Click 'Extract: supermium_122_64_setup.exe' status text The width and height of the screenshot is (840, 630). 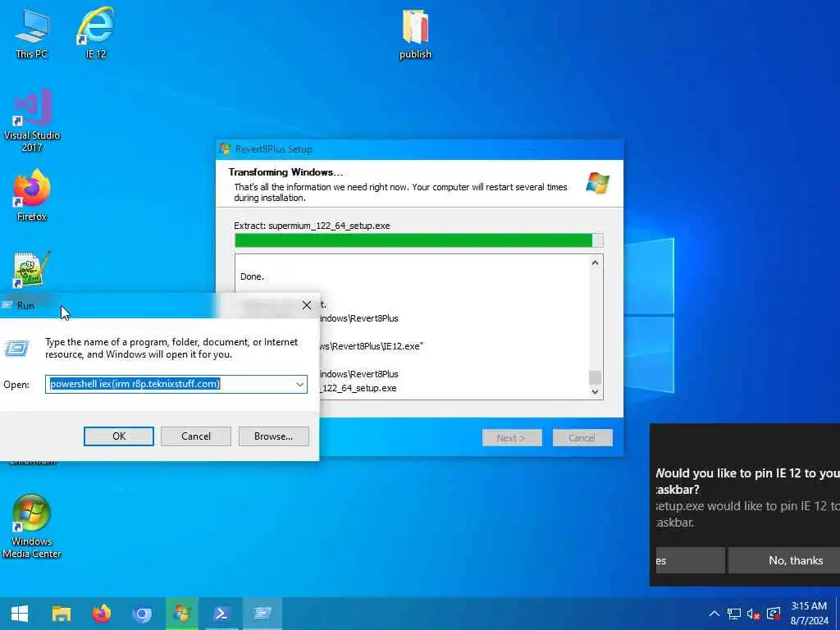click(312, 226)
